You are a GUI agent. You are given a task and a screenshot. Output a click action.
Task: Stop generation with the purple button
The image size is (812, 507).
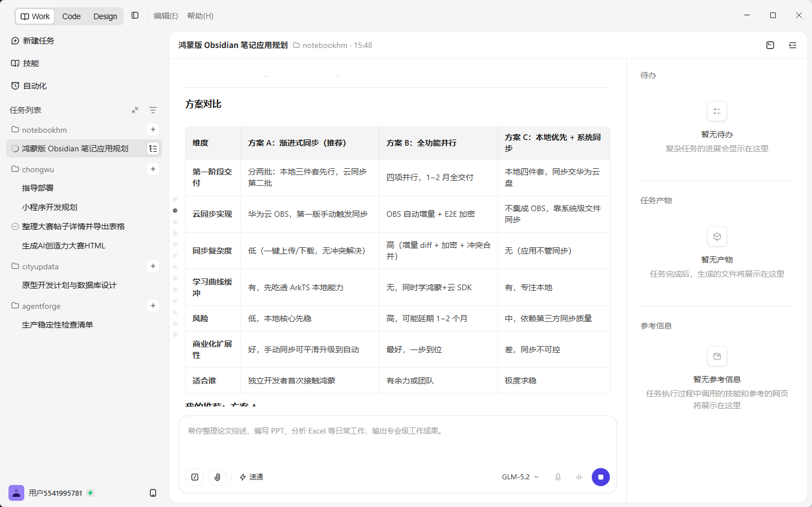coord(601,477)
